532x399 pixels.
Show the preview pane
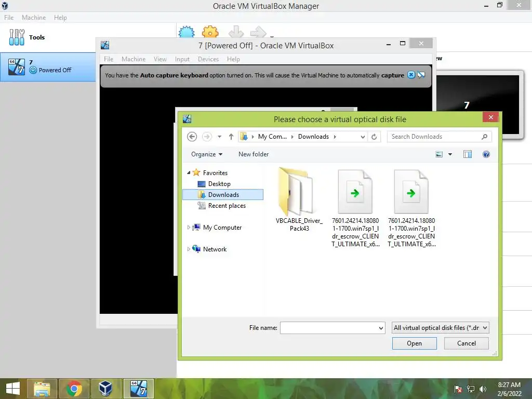(468, 154)
